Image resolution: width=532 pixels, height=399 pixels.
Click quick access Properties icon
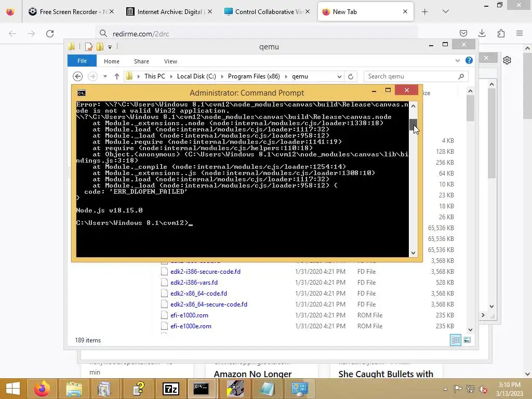pyautogui.click(x=88, y=47)
